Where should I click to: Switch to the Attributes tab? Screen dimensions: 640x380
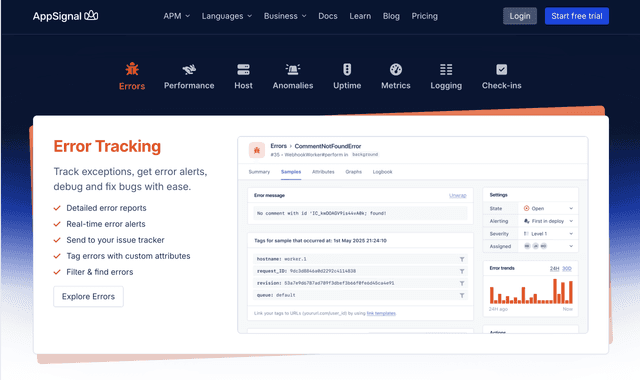(323, 172)
